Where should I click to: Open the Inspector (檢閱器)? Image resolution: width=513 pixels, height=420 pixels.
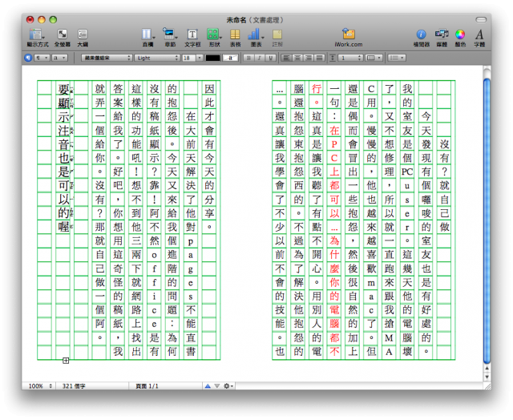click(422, 38)
